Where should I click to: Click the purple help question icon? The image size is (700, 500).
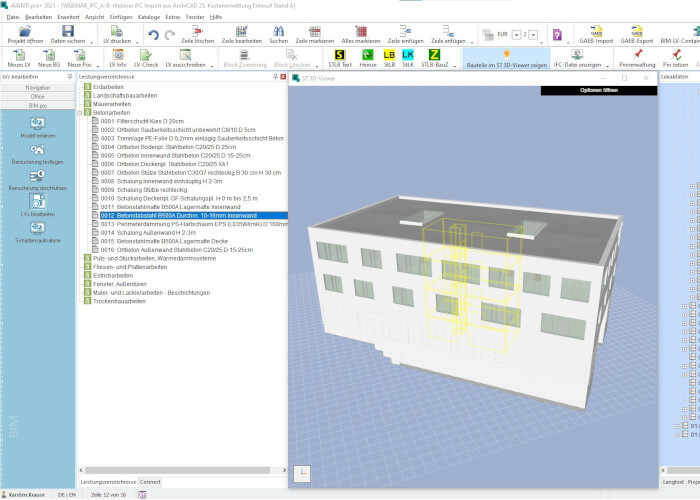[x=557, y=35]
